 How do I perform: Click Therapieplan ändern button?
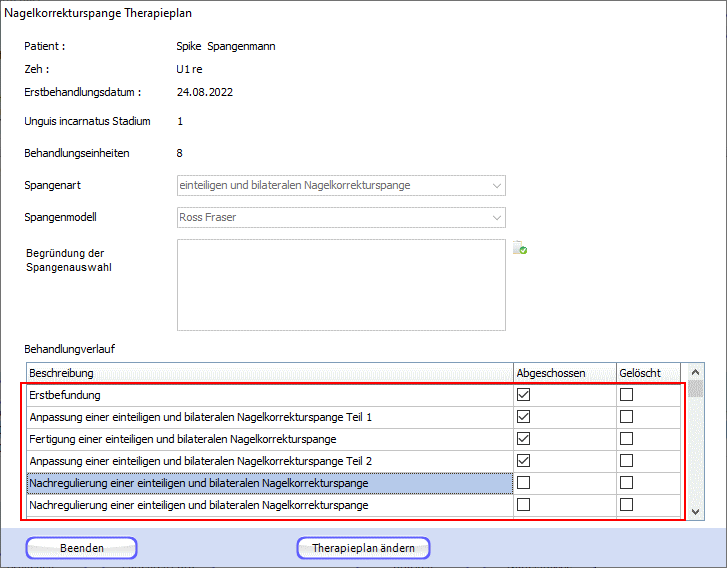coord(364,548)
